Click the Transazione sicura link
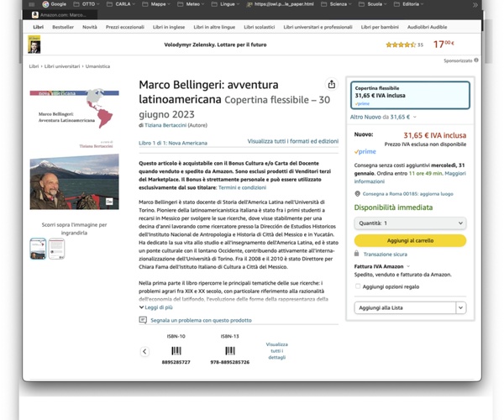Image resolution: width=504 pixels, height=420 pixels. pyautogui.click(x=385, y=254)
